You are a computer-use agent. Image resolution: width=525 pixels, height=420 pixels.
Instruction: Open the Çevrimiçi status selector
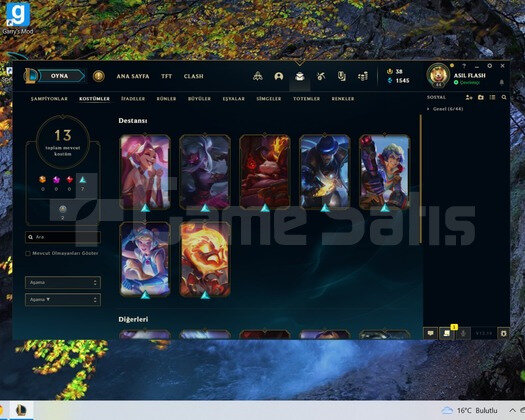click(x=467, y=82)
